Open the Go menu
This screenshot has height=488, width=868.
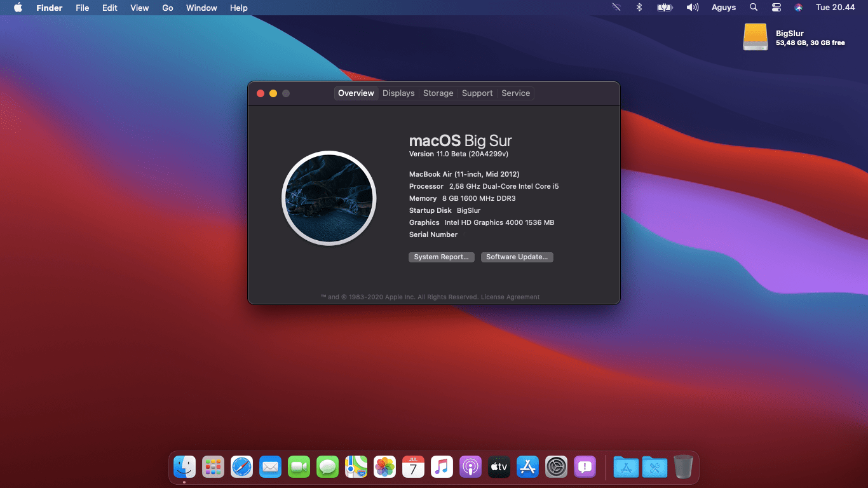pyautogui.click(x=168, y=8)
